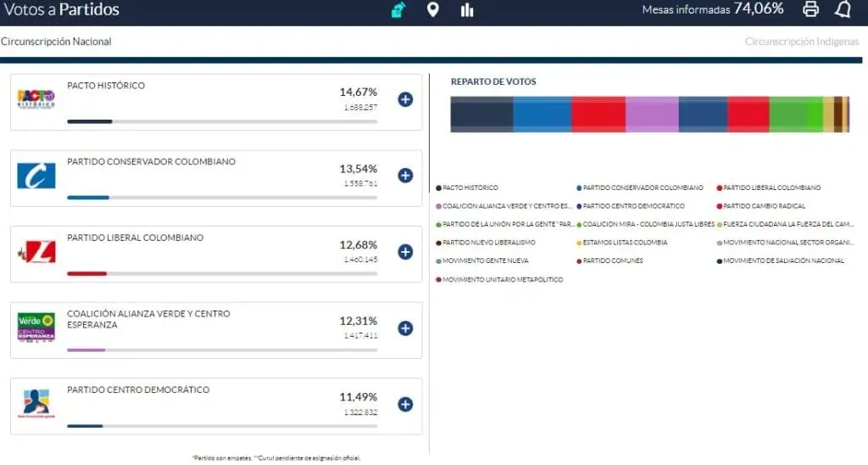
Task: Click the 12,31% Alianza Verde percentage
Action: pyautogui.click(x=359, y=321)
